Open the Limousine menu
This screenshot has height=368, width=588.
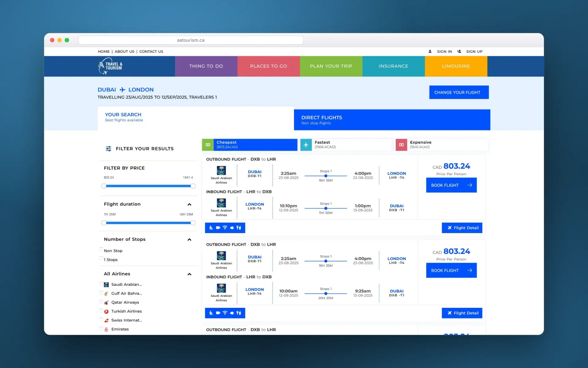pyautogui.click(x=456, y=66)
